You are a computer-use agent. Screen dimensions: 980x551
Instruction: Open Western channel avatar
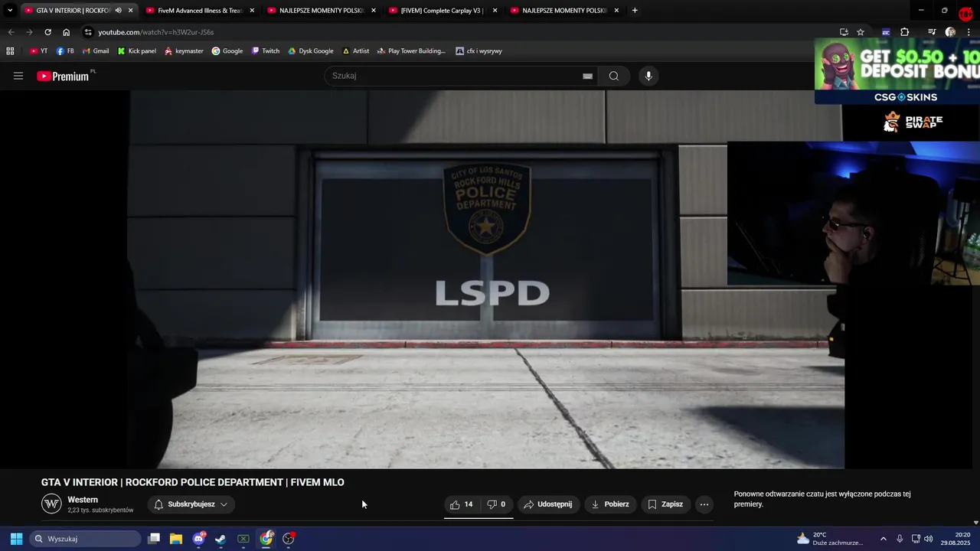pos(51,504)
